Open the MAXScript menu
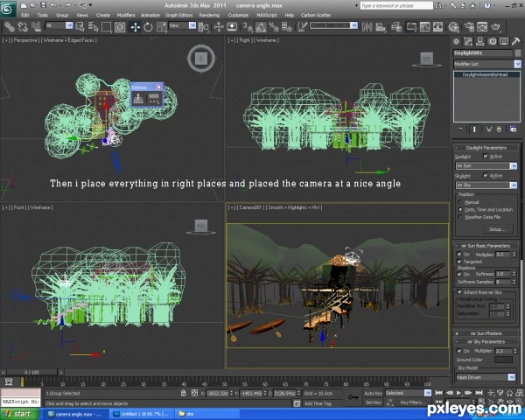 [x=267, y=15]
